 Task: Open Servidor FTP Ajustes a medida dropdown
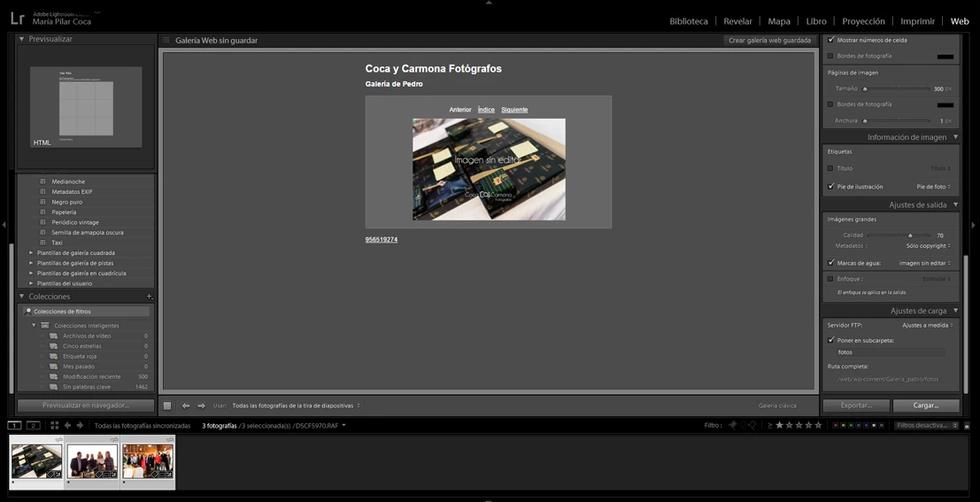click(x=928, y=325)
